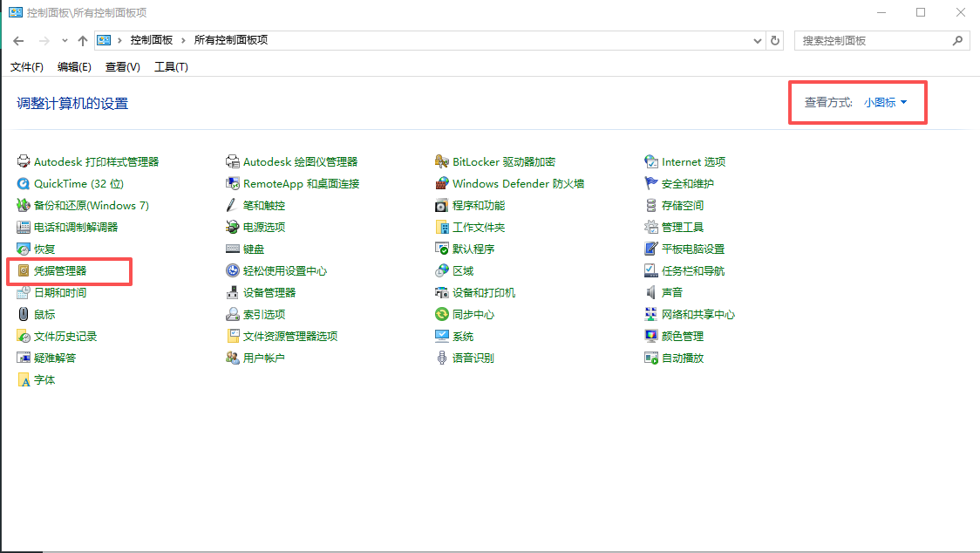Click the 凭据管理器 safe icon

click(24, 271)
